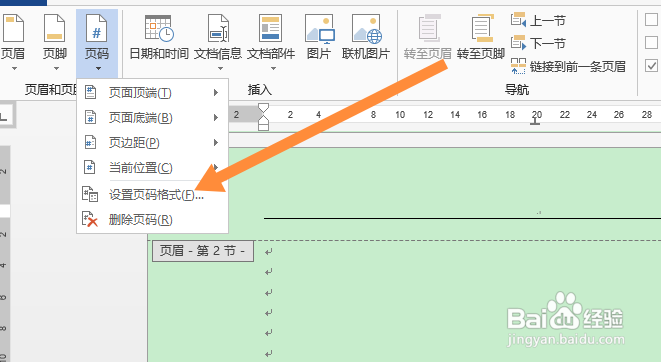Expand the 文档部件 dropdown arrow
Image resolution: width=661 pixels, height=362 pixels.
[x=273, y=68]
